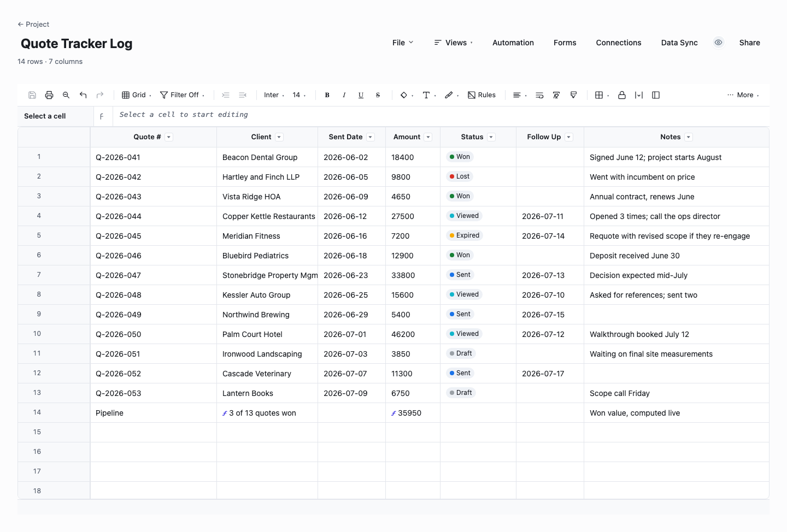Image resolution: width=787 pixels, height=532 pixels.
Task: Select the formula cell 3 of 13 quotes won
Action: tap(267, 413)
